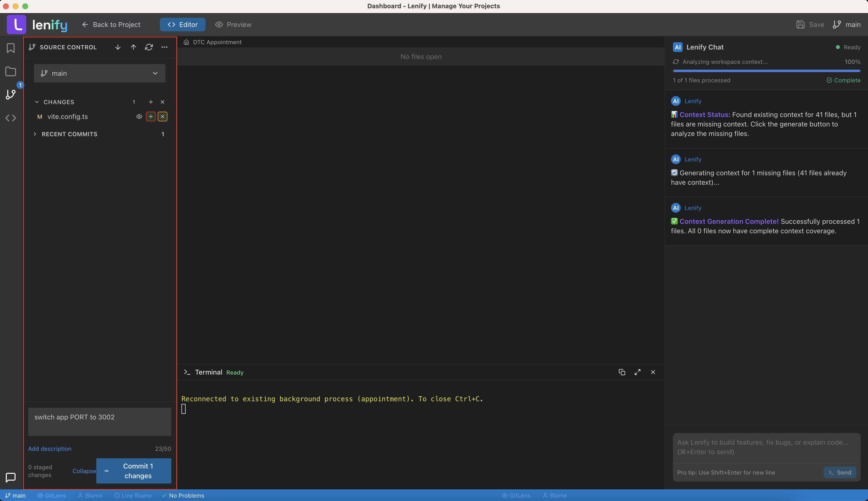Copy terminal output using the copy icon
868x501 pixels.
[x=622, y=372]
